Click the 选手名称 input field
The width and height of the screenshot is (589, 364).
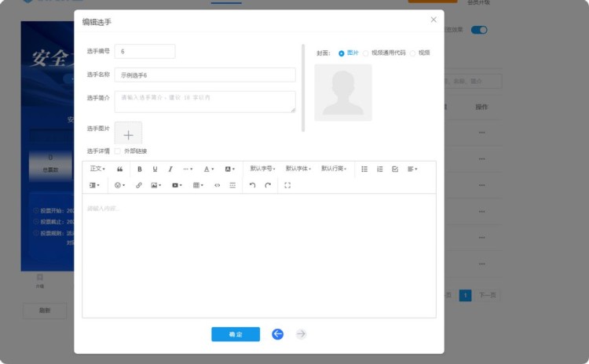pyautogui.click(x=205, y=75)
